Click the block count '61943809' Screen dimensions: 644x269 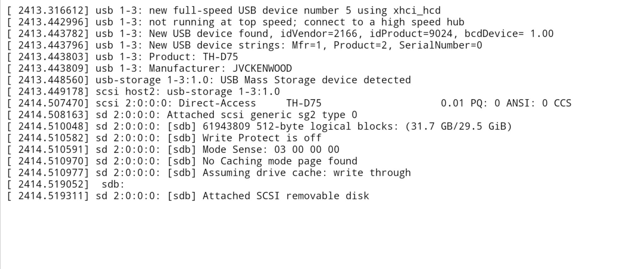[x=226, y=127]
